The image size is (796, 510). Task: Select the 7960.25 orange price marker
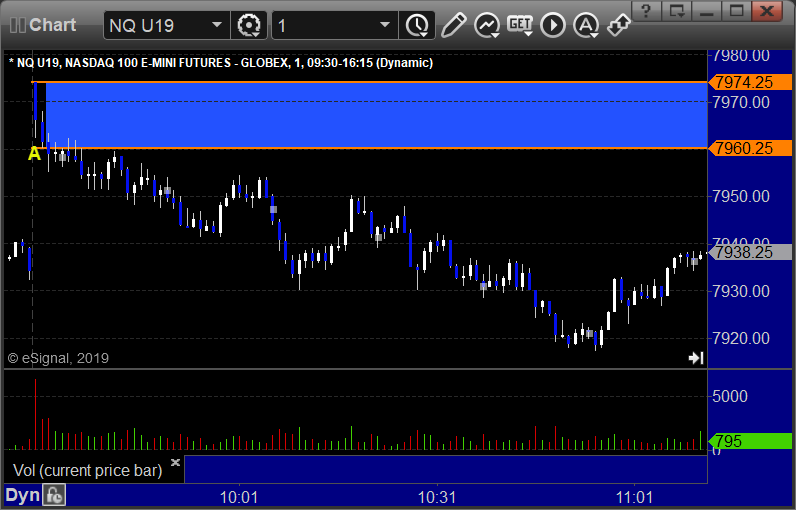(x=750, y=148)
